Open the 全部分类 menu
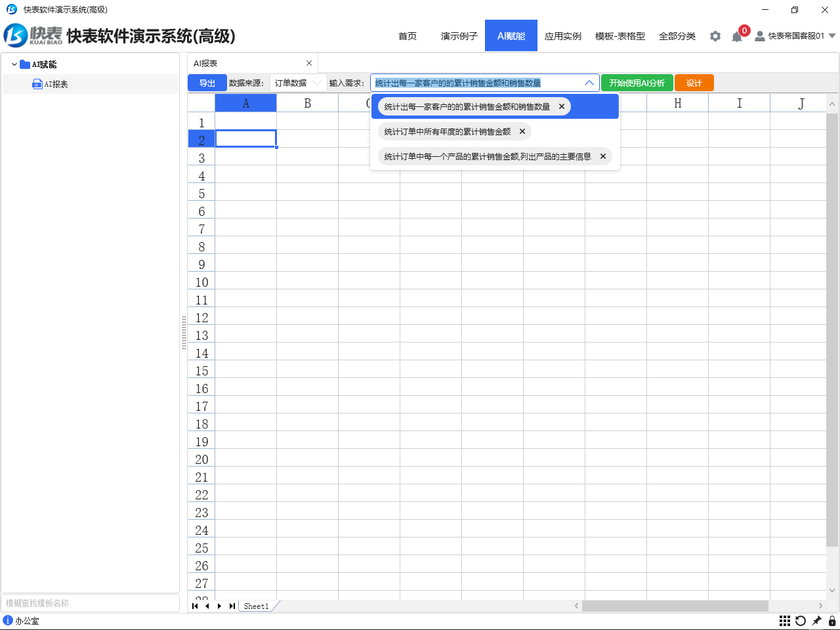Viewport: 840px width, 630px height. click(677, 36)
